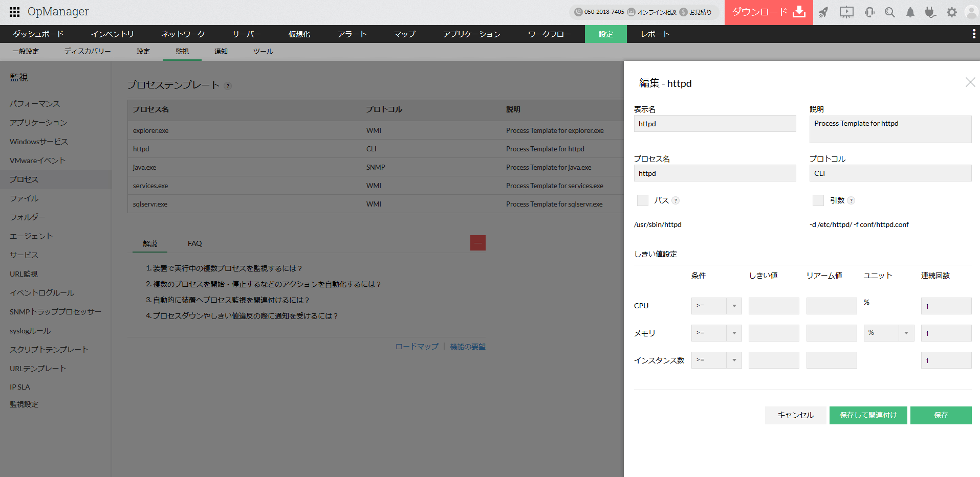The height and width of the screenshot is (477, 980).
Task: Open the gear settings icon
Action: [x=952, y=12]
